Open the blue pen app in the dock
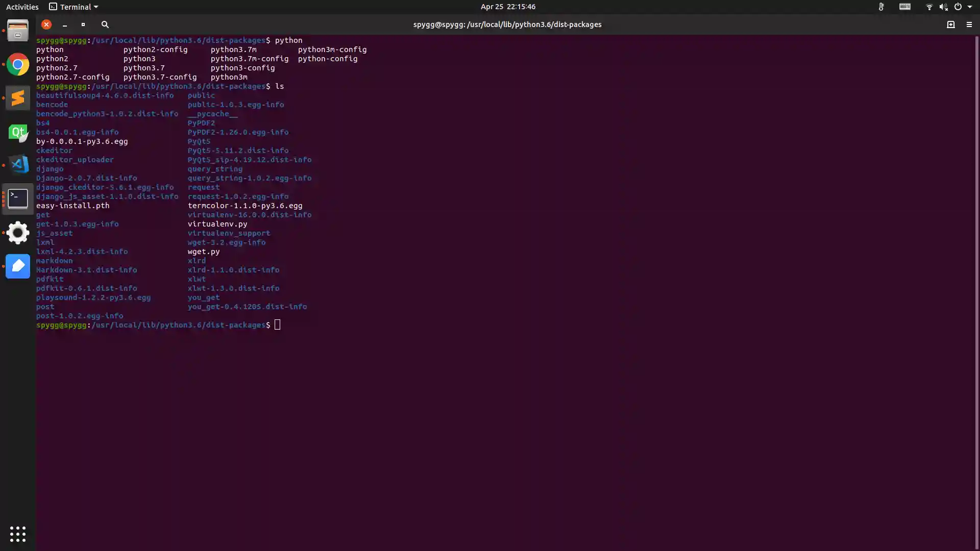This screenshot has height=551, width=980. pyautogui.click(x=18, y=266)
